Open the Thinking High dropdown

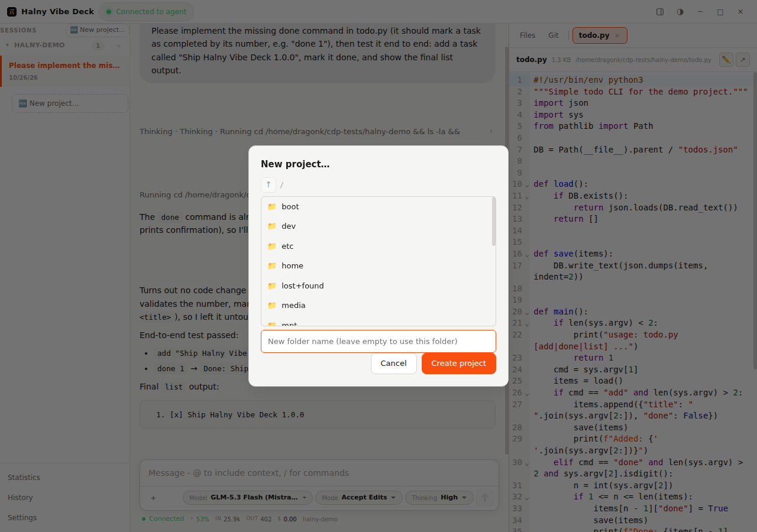click(439, 498)
